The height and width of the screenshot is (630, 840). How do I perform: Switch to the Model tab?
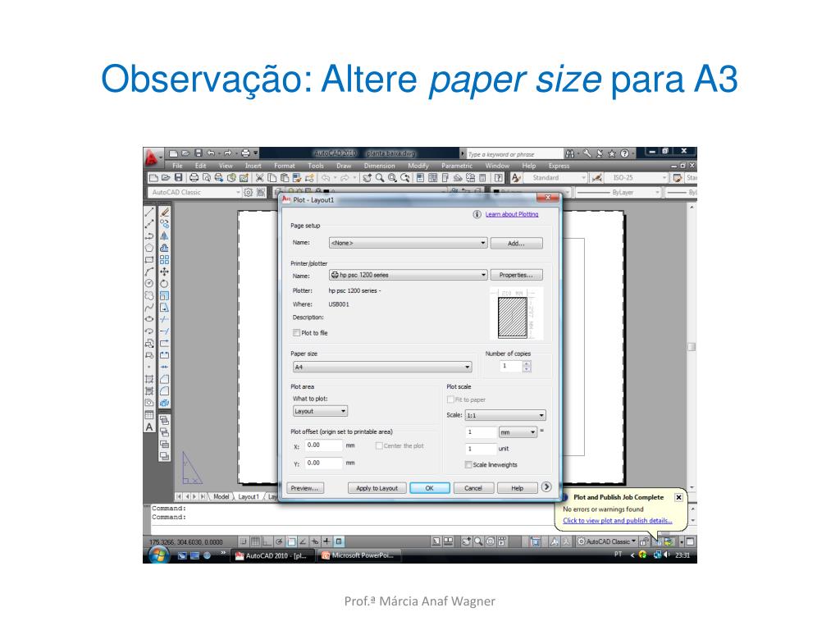(x=221, y=496)
